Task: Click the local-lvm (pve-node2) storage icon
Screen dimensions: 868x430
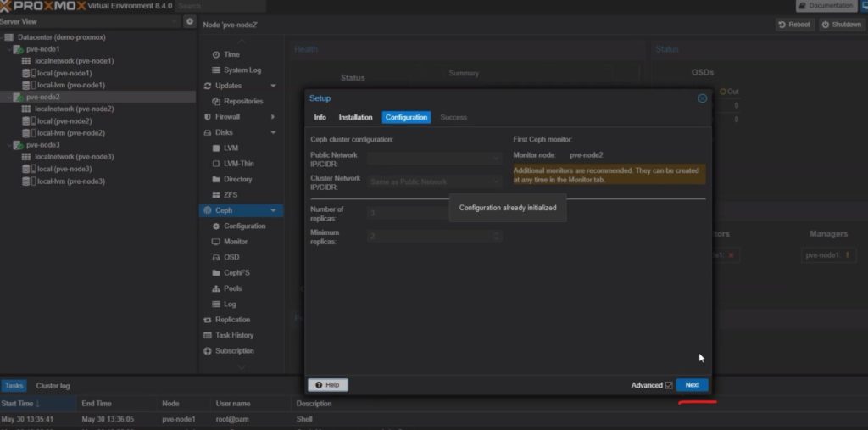Action: (x=29, y=133)
